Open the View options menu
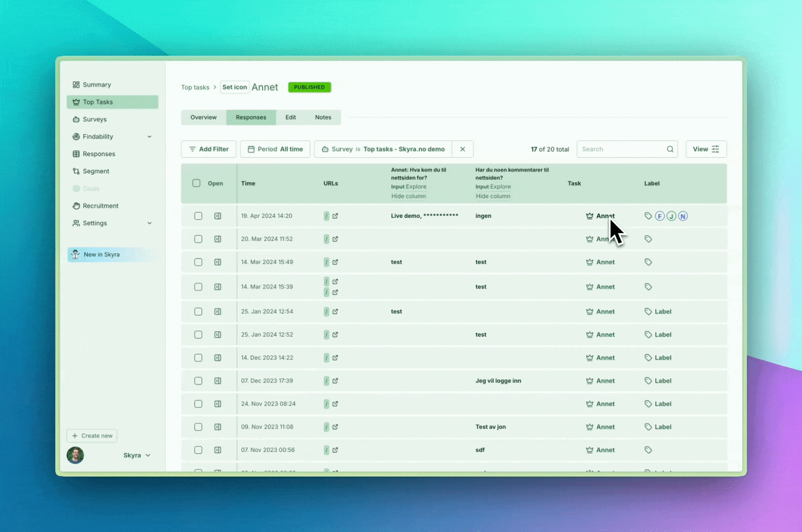The width and height of the screenshot is (802, 532). [706, 149]
